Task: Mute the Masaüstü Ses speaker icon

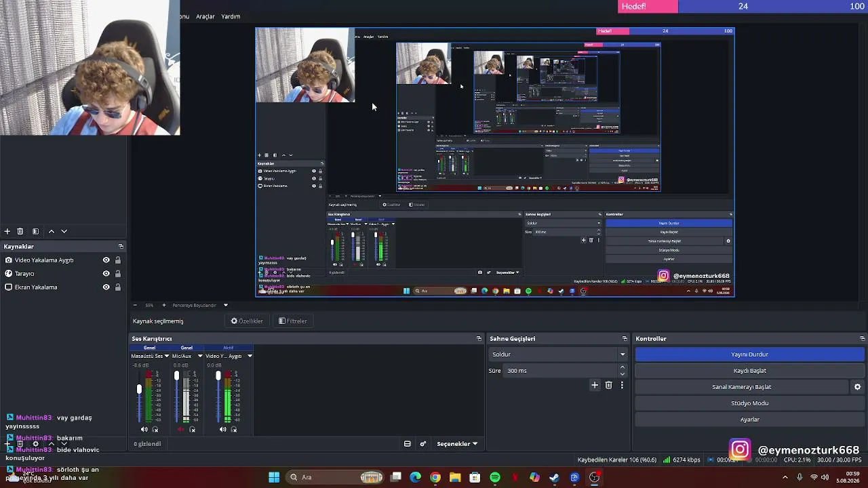Action: (144, 429)
